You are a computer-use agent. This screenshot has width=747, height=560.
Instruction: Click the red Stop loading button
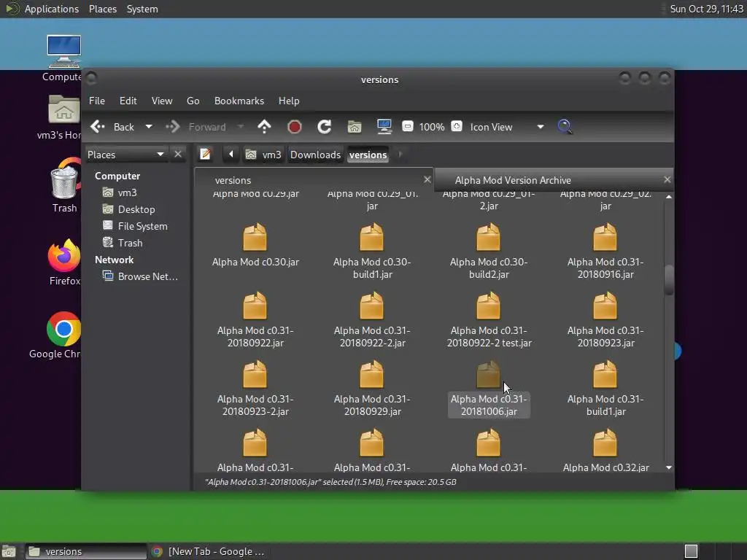point(295,127)
